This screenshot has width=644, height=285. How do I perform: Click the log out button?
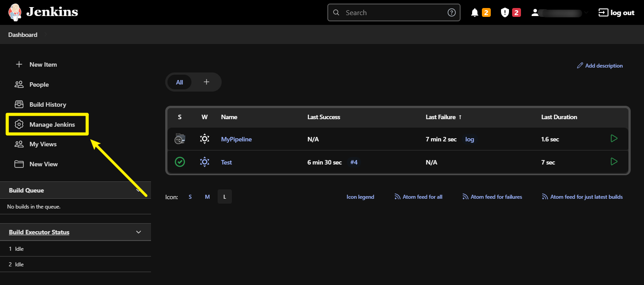click(x=616, y=13)
